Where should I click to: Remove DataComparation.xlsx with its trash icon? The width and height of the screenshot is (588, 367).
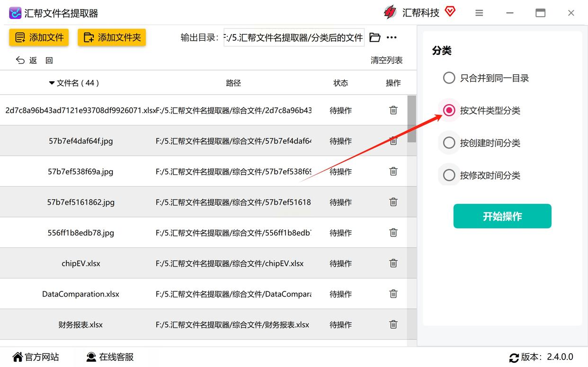(x=393, y=294)
